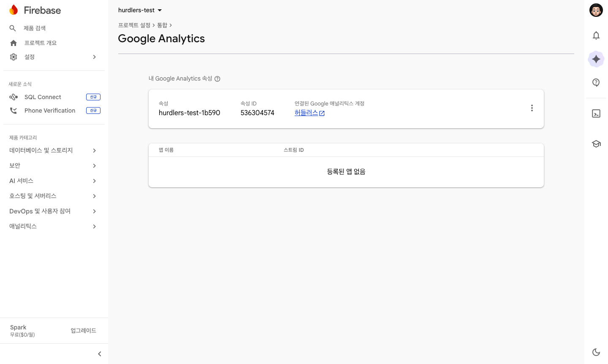The image size is (608, 364).
Task: Click the Spark plan label
Action: [18, 327]
